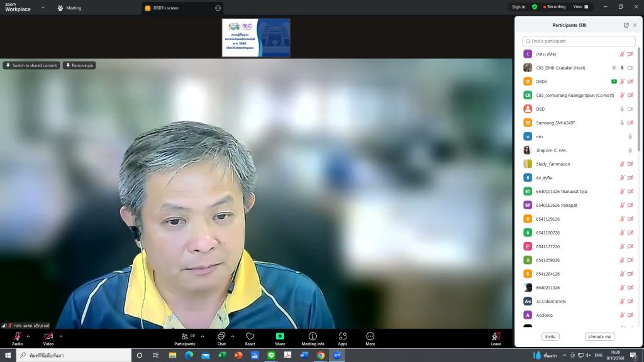The width and height of the screenshot is (644, 362).
Task: Click the React heart icon
Action: tap(250, 338)
